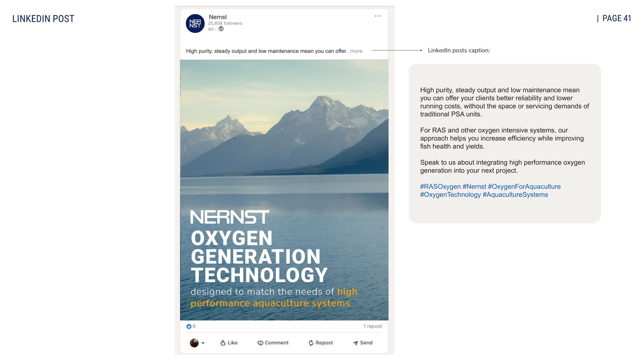The image size is (644, 362).
Task: Click the Comment button
Action: coord(273,343)
